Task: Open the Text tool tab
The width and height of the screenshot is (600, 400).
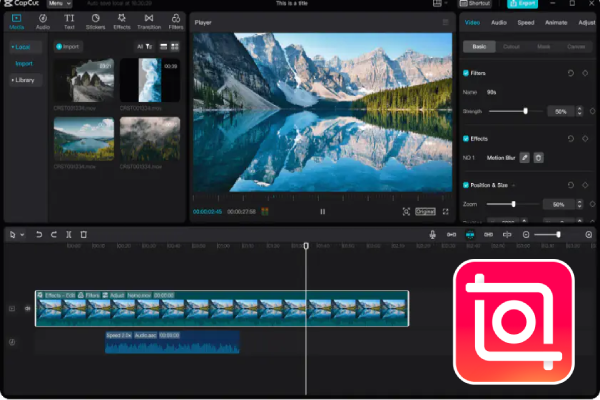Action: click(69, 22)
